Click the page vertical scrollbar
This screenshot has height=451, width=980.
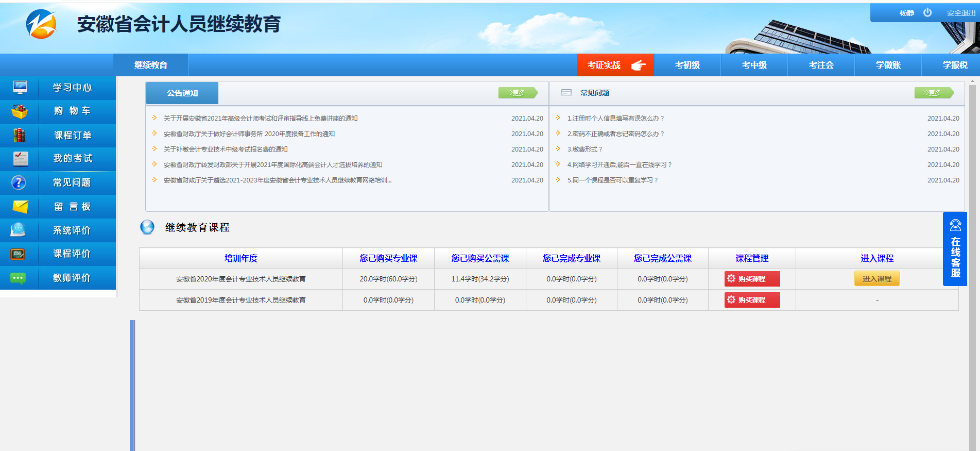point(972,258)
